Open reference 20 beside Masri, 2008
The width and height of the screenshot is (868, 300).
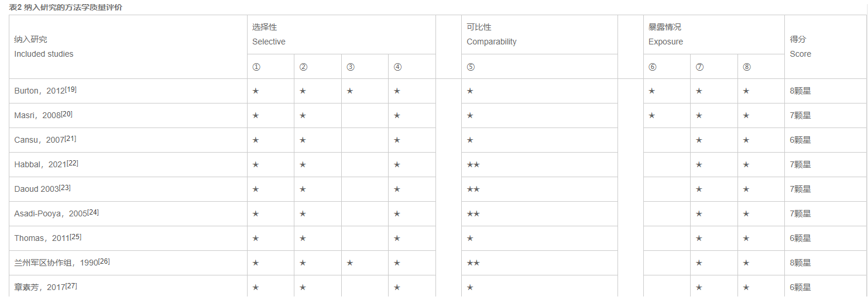point(67,114)
